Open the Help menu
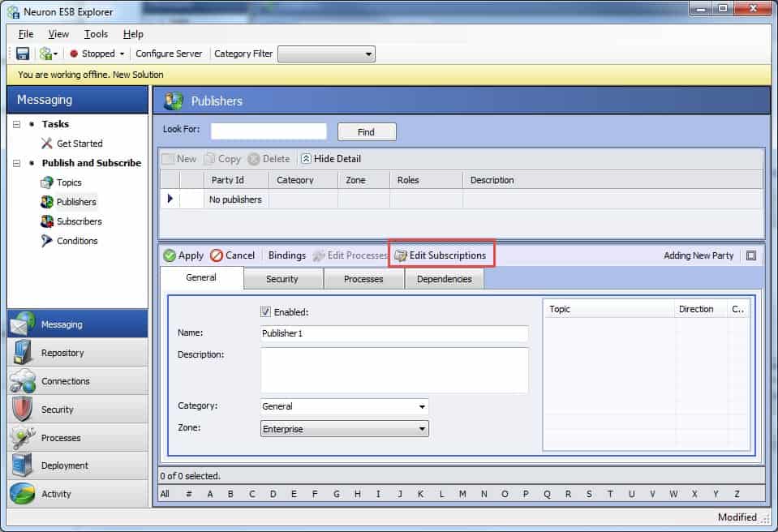778x532 pixels. click(133, 34)
